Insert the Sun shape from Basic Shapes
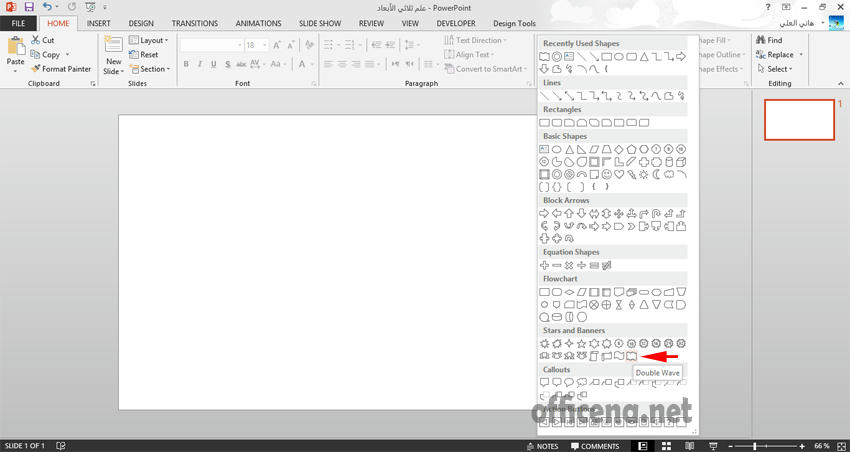This screenshot has width=850, height=452. tap(644, 174)
